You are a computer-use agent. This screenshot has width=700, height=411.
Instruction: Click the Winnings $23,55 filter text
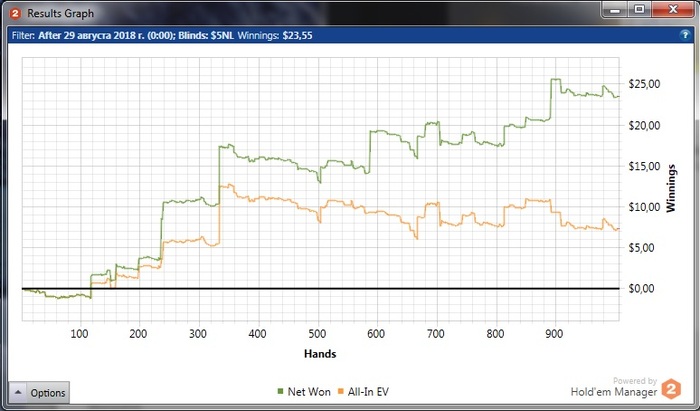click(x=275, y=36)
